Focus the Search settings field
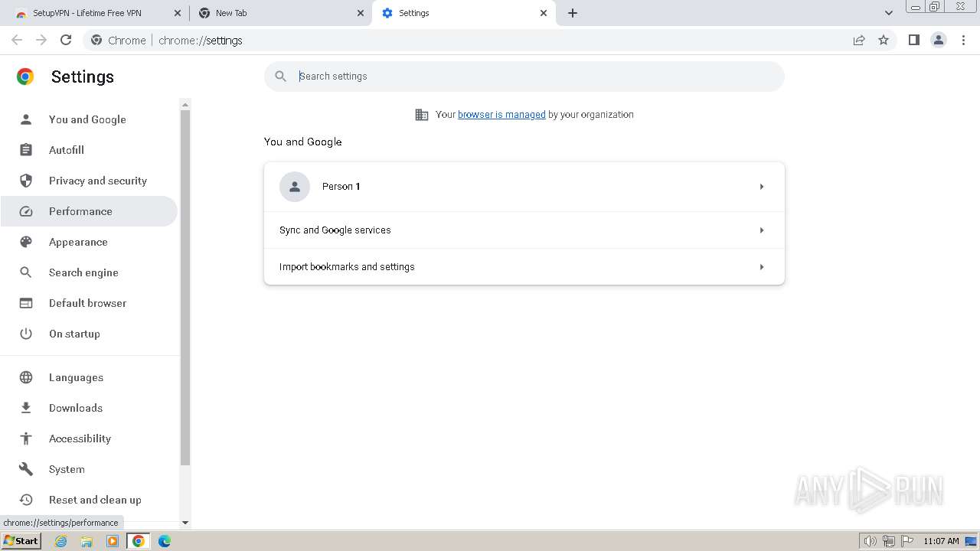The image size is (980, 551). pyautogui.click(x=524, y=77)
